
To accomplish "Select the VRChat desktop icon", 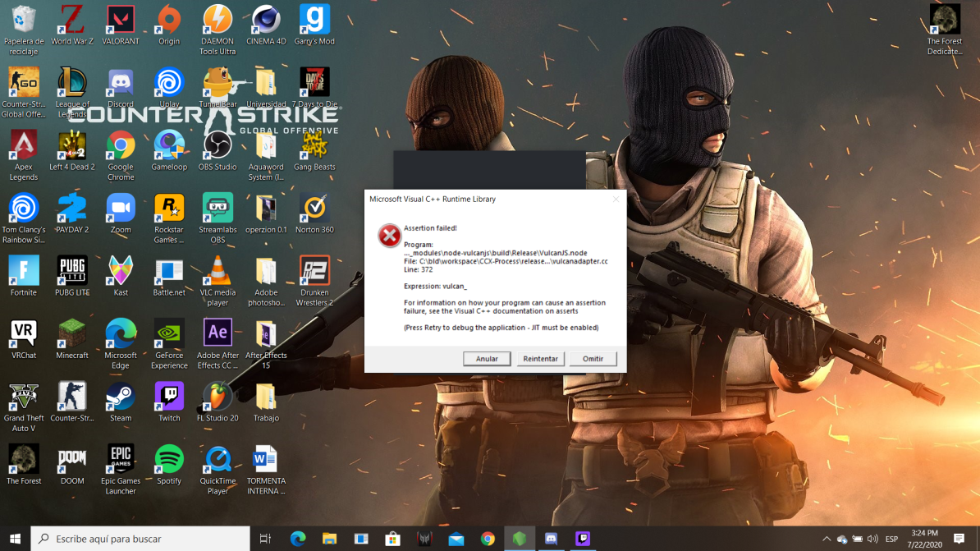I will (x=24, y=340).
